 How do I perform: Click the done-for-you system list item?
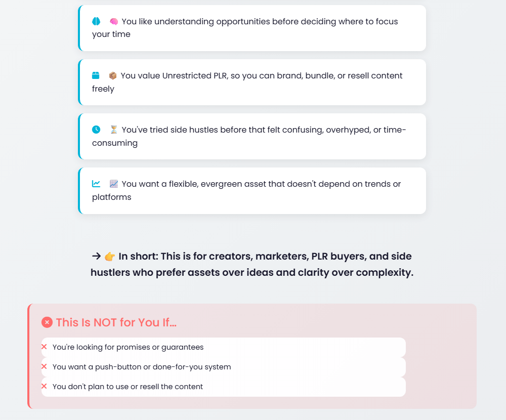click(142, 367)
